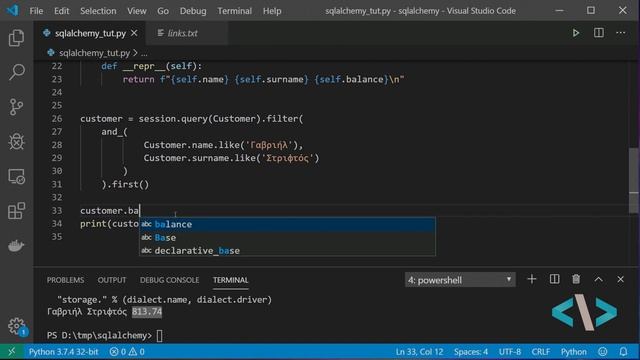Open the File menu
The height and width of the screenshot is (360, 640).
pos(36,11)
